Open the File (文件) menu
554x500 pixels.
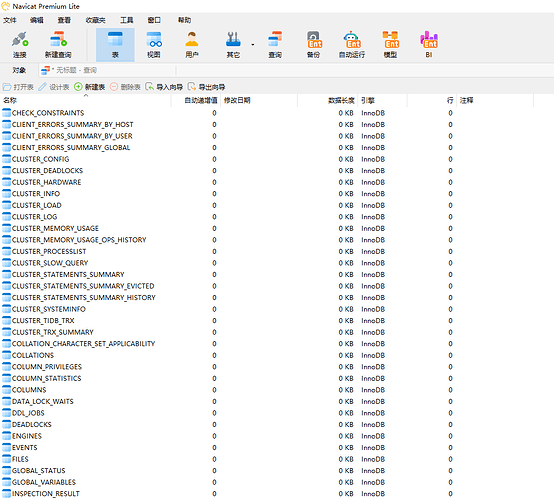10,20
